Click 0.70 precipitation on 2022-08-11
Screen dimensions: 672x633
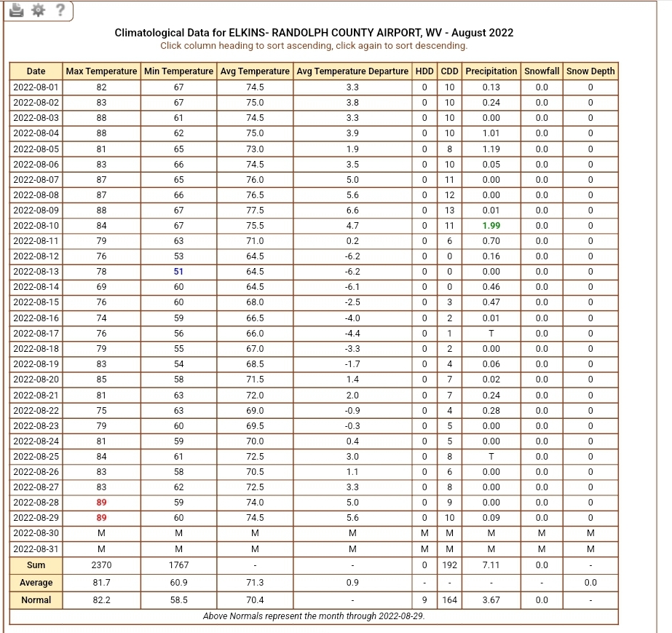491,241
